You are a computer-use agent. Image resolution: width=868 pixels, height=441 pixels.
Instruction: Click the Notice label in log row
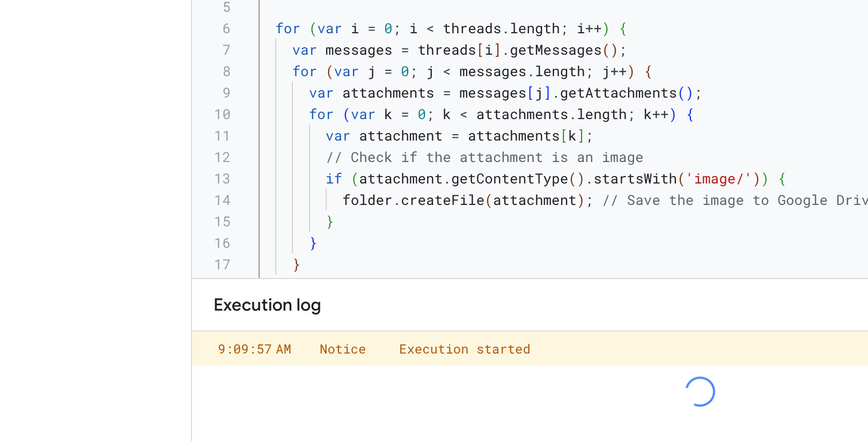click(342, 349)
